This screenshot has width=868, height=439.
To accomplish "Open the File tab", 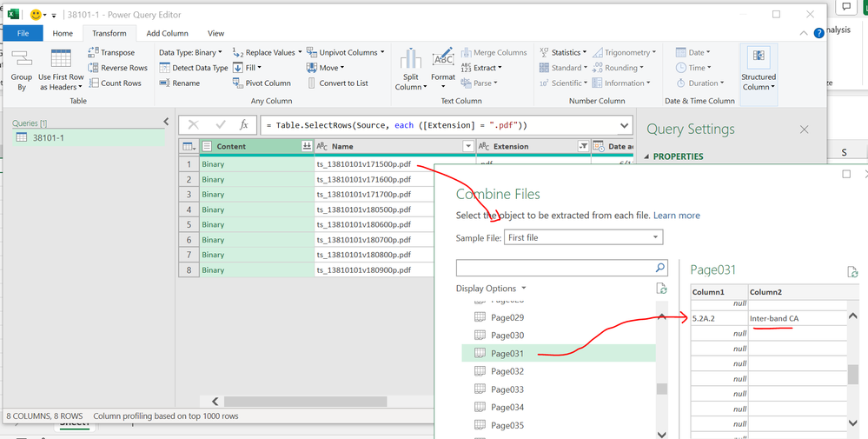I will pos(23,33).
